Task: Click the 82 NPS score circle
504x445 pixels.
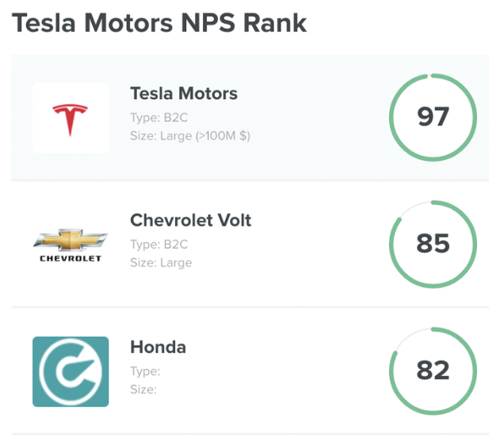Action: pyautogui.click(x=433, y=371)
